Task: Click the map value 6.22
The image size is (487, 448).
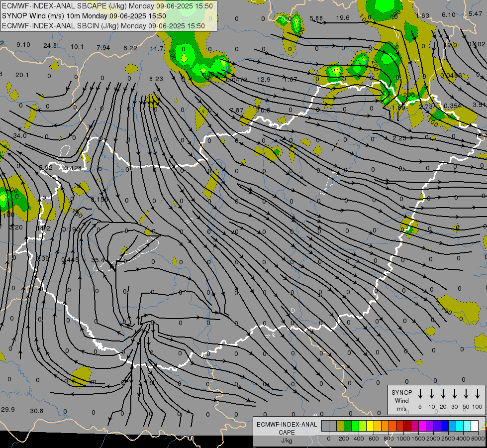Action: [130, 48]
